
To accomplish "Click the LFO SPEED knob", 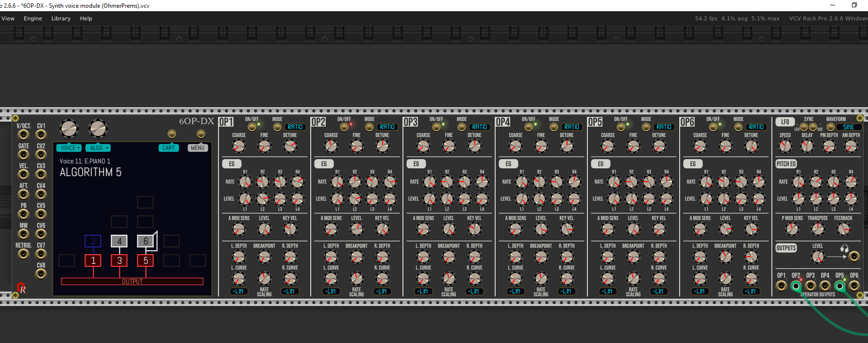I will (x=785, y=146).
